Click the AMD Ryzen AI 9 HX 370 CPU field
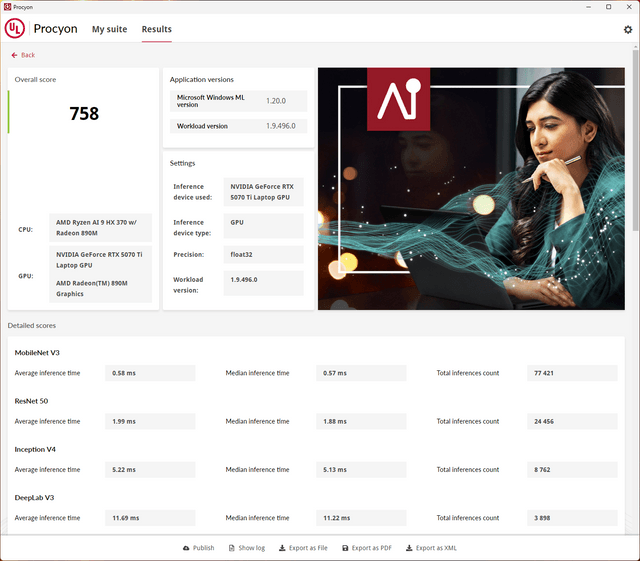The image size is (640, 561). point(100,228)
